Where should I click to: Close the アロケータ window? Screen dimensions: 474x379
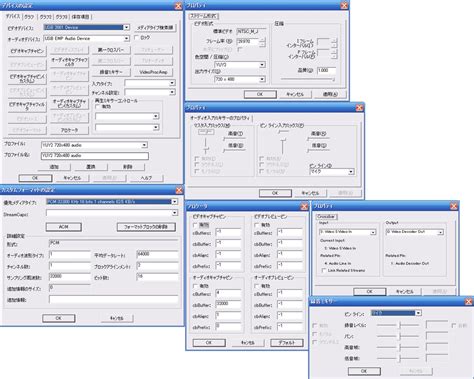point(304,207)
